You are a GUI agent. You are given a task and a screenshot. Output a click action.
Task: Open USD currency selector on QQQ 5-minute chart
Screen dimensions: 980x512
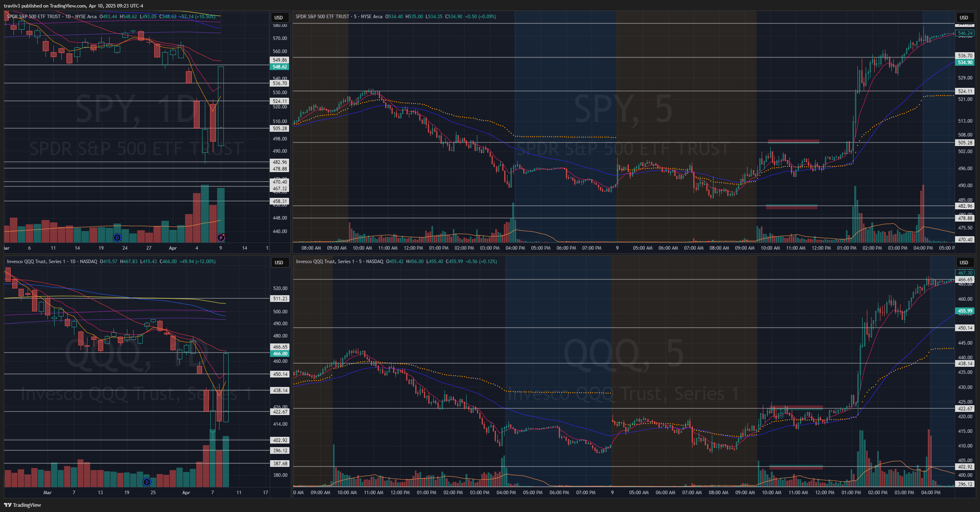pos(964,262)
